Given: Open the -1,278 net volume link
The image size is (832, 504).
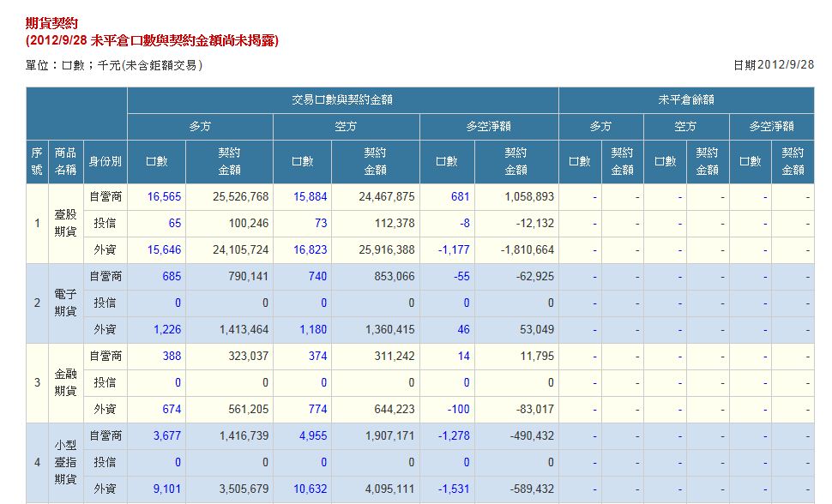Looking at the screenshot, I should pyautogui.click(x=454, y=435).
